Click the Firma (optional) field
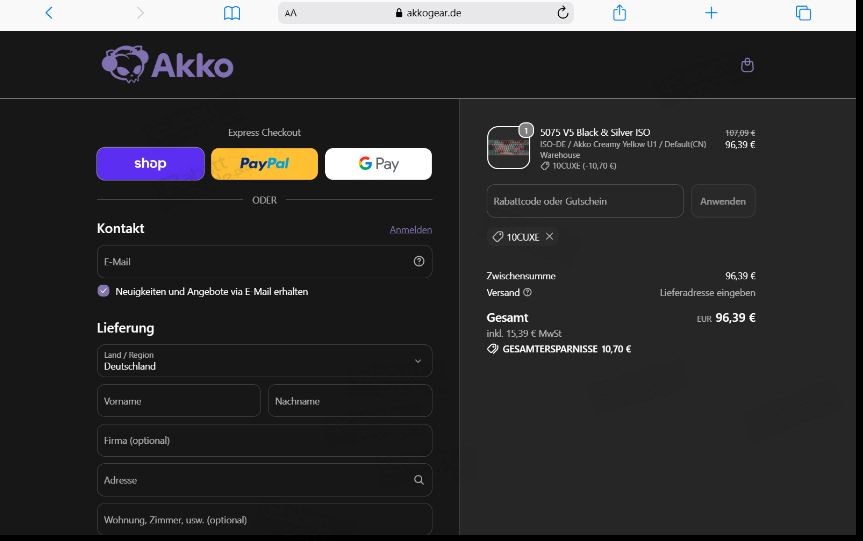863x541 pixels. 264,440
